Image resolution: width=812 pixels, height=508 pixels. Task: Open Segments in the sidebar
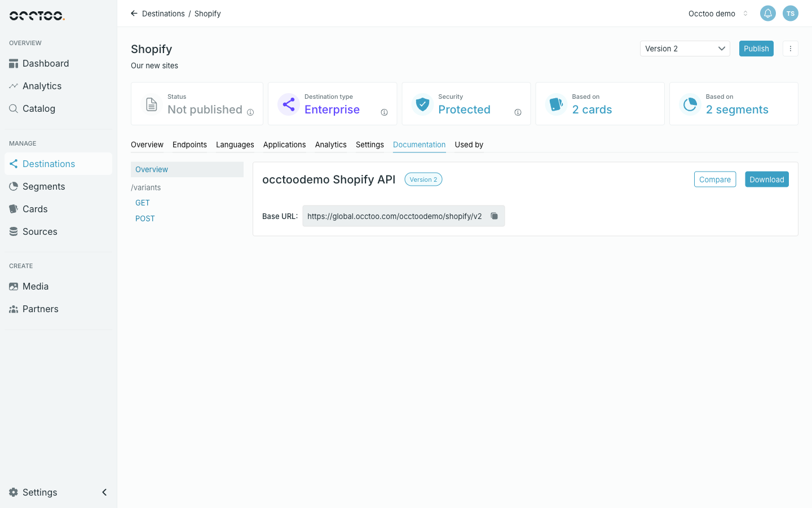coord(58,186)
